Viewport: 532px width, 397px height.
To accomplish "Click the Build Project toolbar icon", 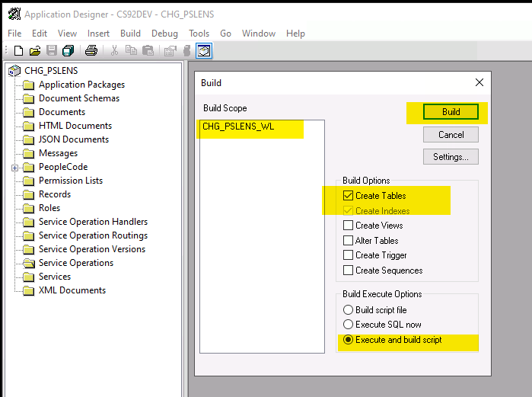I will click(x=187, y=51).
